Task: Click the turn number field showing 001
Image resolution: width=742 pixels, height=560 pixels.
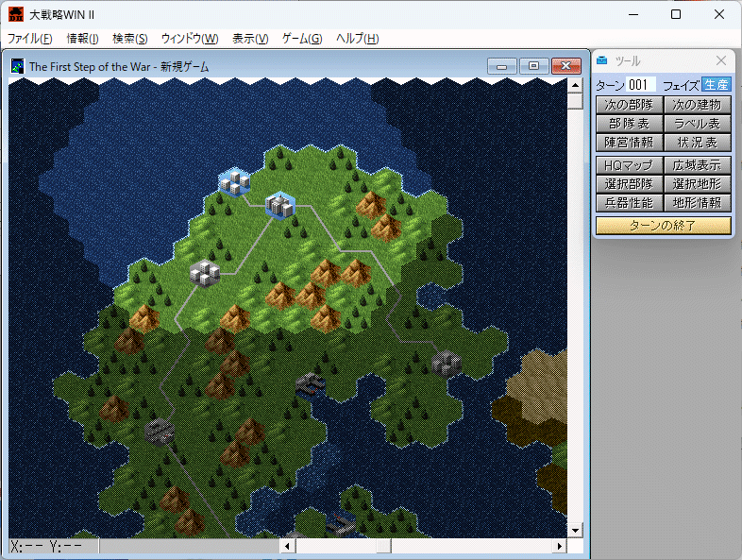Action: point(641,85)
